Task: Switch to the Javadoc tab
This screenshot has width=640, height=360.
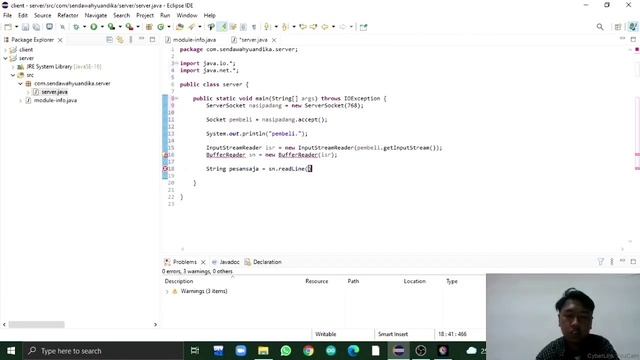Action: [226, 262]
